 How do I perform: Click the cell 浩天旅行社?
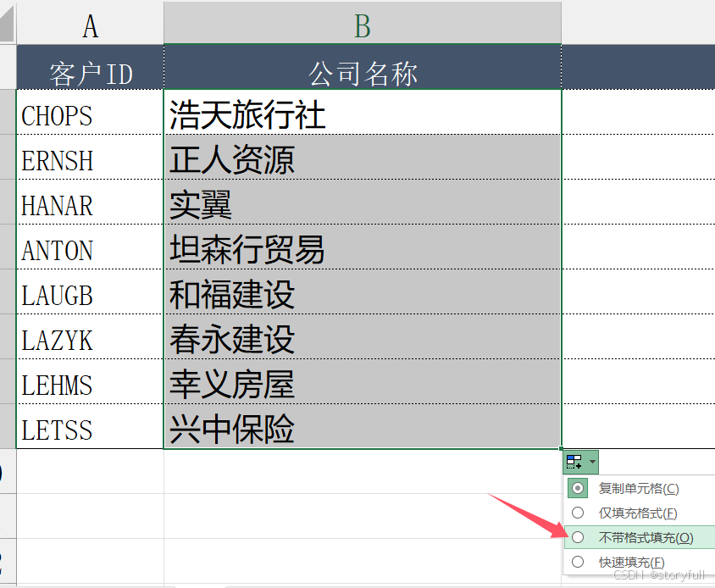363,112
